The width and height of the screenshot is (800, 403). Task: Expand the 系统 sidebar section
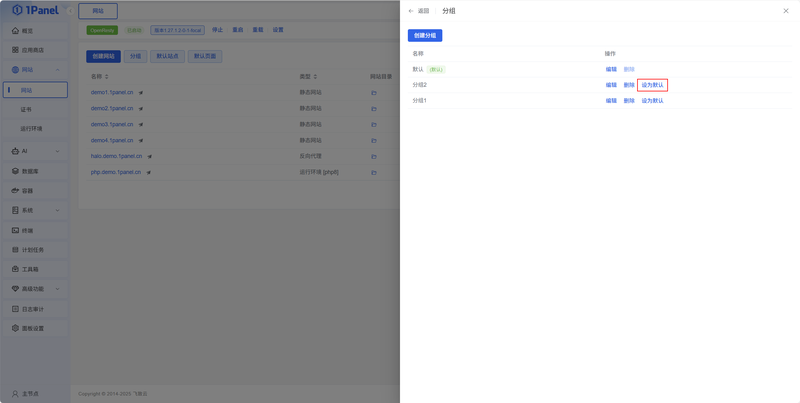pos(57,210)
